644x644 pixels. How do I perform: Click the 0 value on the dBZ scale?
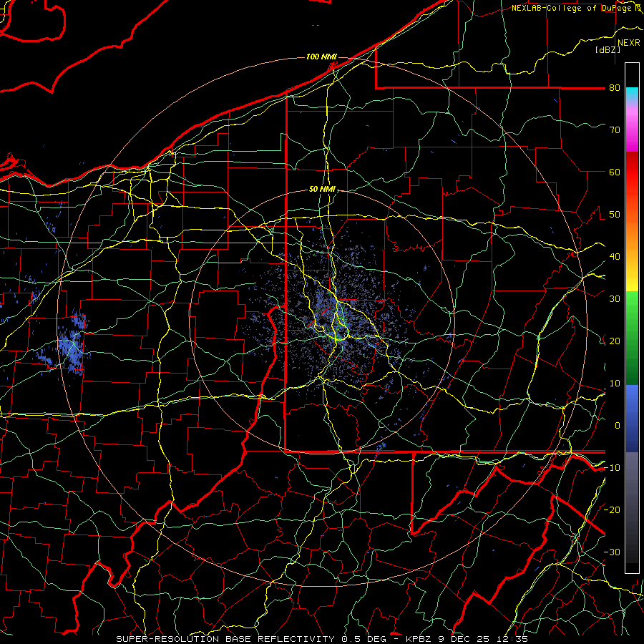pos(618,426)
